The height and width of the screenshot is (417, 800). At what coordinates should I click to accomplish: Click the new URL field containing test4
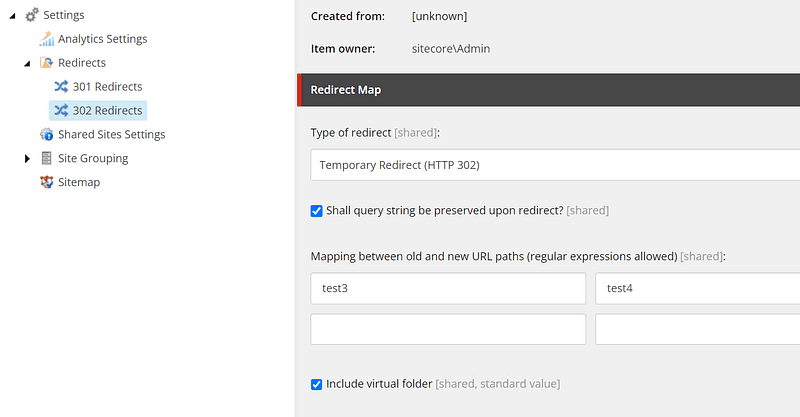[697, 288]
